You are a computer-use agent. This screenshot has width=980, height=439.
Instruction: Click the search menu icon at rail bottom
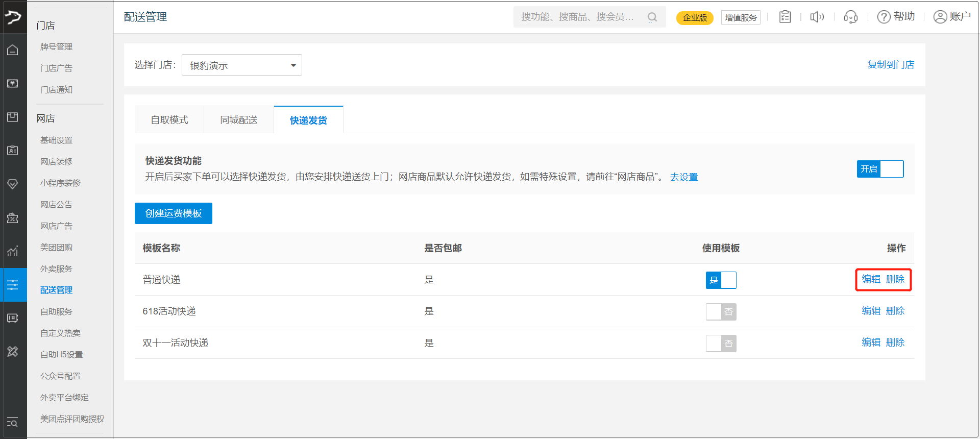point(13,422)
